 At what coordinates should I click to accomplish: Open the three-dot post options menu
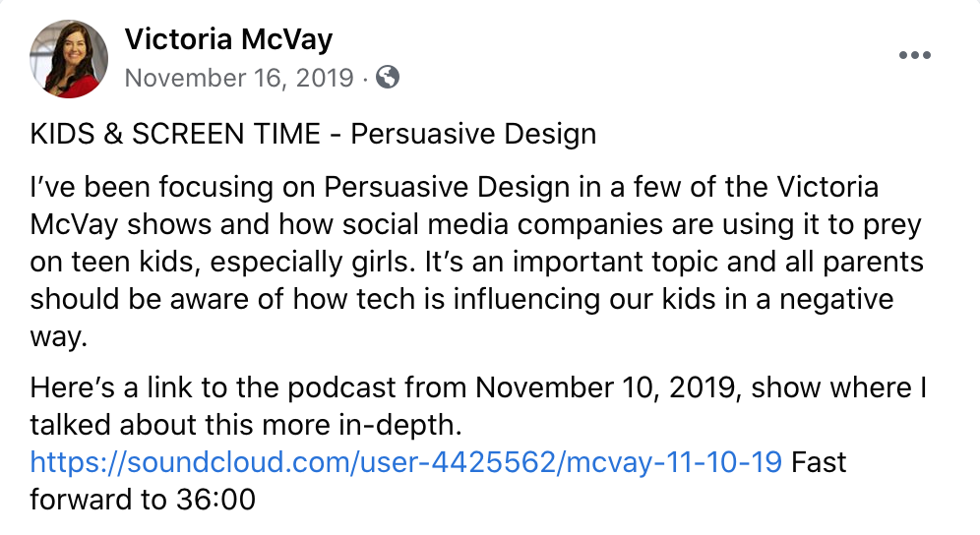915,55
